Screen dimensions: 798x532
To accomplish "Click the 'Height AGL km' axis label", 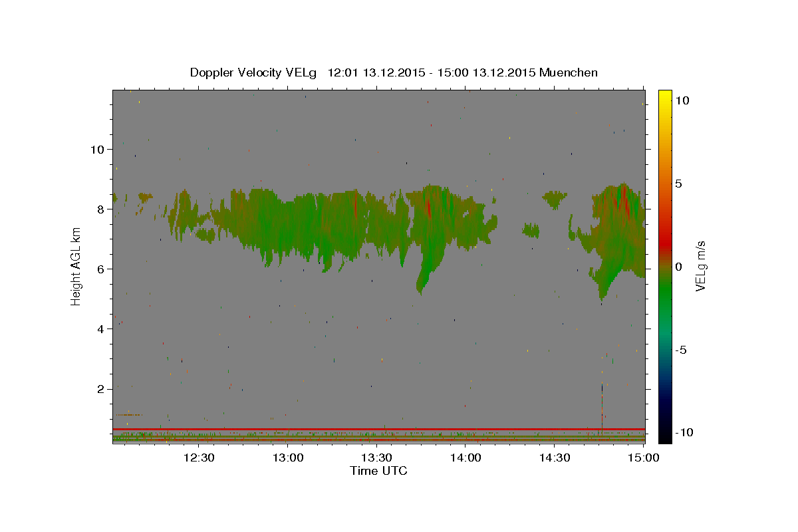I will click(76, 265).
